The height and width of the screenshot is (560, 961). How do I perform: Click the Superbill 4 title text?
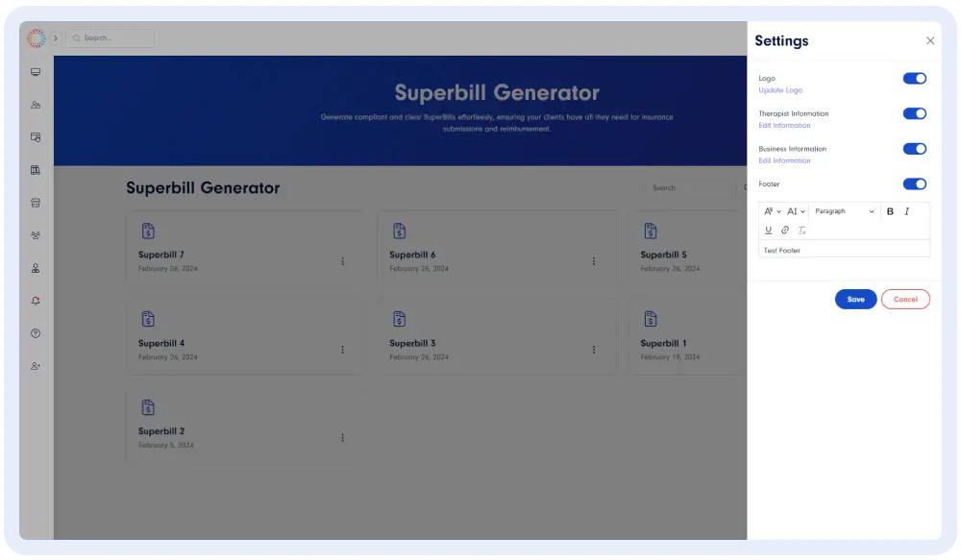pos(161,343)
